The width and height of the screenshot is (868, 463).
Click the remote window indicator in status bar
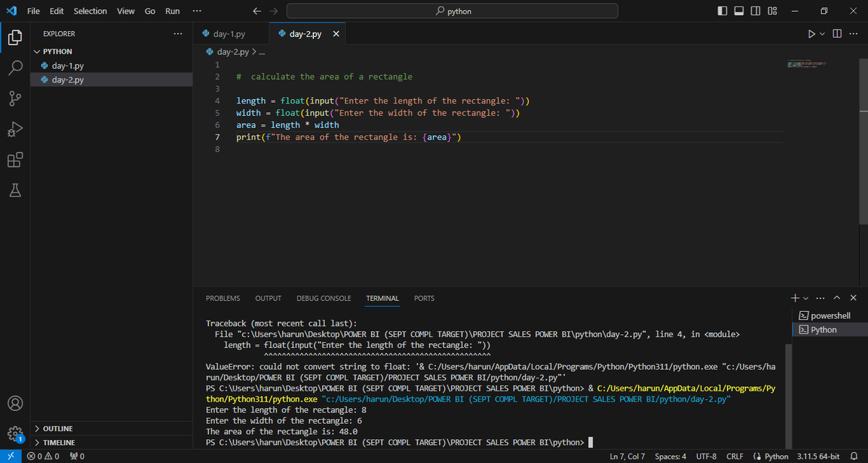point(9,456)
